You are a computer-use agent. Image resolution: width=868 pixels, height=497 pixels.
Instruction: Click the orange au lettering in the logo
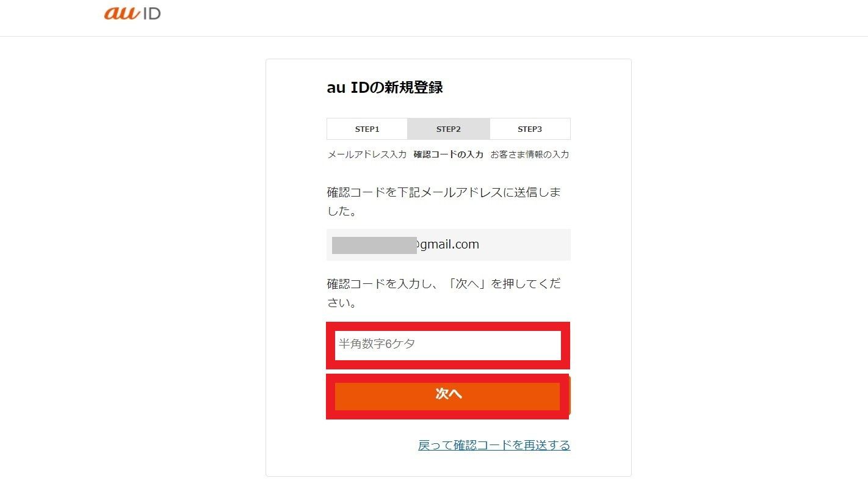pyautogui.click(x=122, y=13)
